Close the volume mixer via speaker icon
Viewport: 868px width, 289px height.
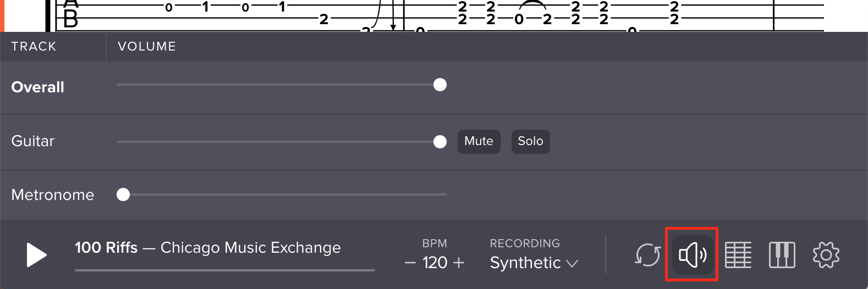point(693,255)
